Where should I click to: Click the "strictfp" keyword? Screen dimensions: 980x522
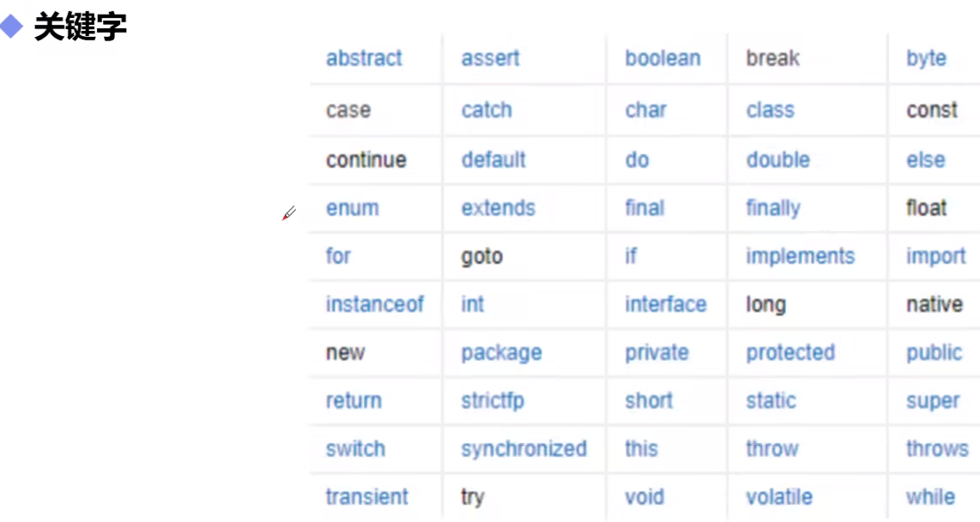493,401
